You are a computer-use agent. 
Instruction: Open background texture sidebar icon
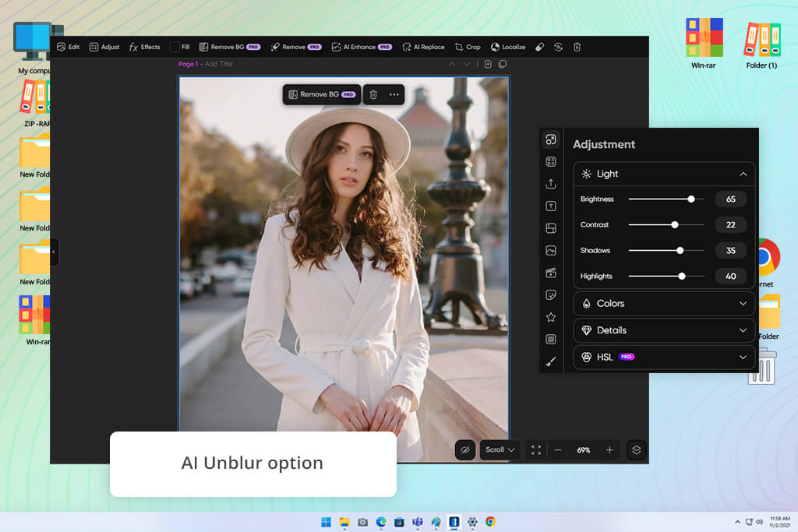pyautogui.click(x=551, y=340)
